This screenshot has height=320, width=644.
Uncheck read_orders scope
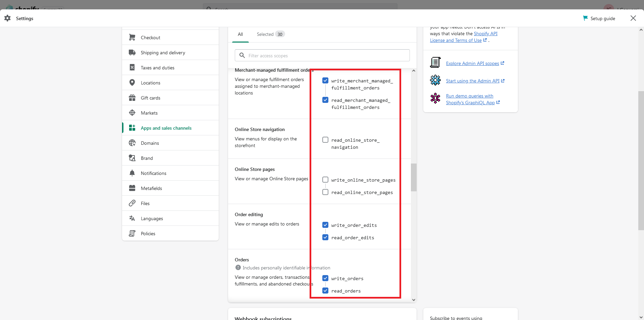(325, 291)
